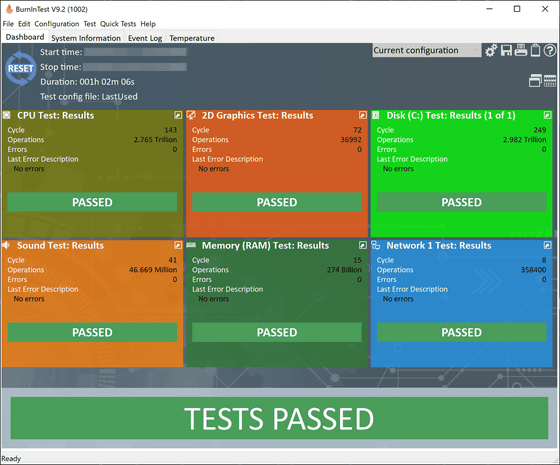
Task: Open the Edit menu
Action: click(24, 24)
